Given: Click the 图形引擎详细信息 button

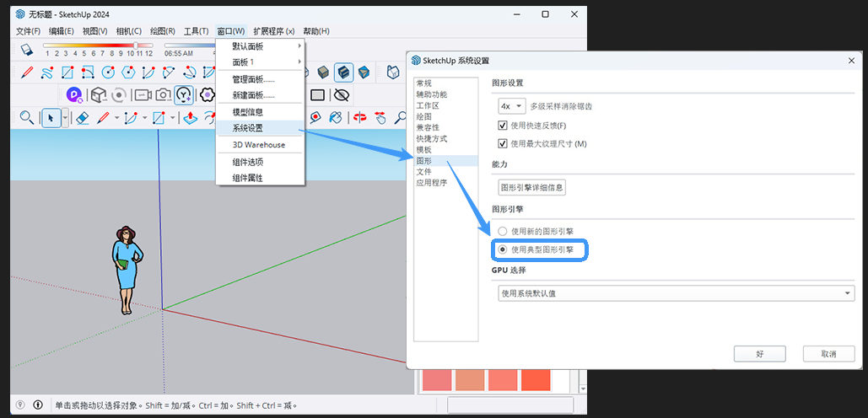Looking at the screenshot, I should coord(532,187).
